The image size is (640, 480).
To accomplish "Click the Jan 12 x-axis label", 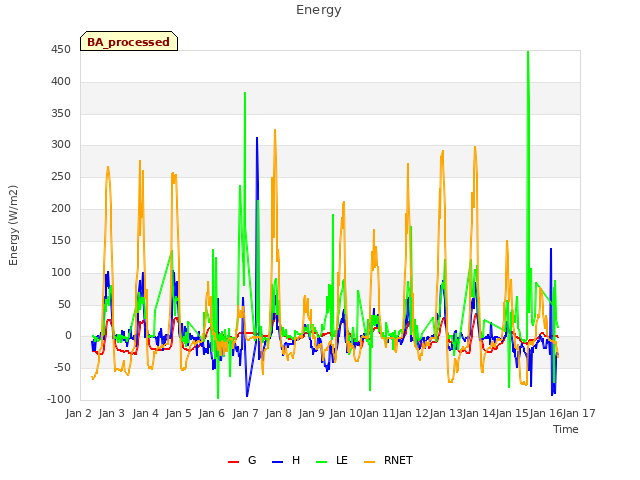I will 412,413.
